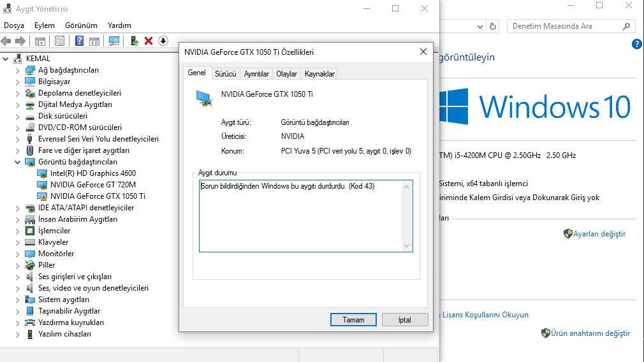644x362 pixels.
Task: Click the Dijital Medya Aygıtları icon
Action: point(29,105)
